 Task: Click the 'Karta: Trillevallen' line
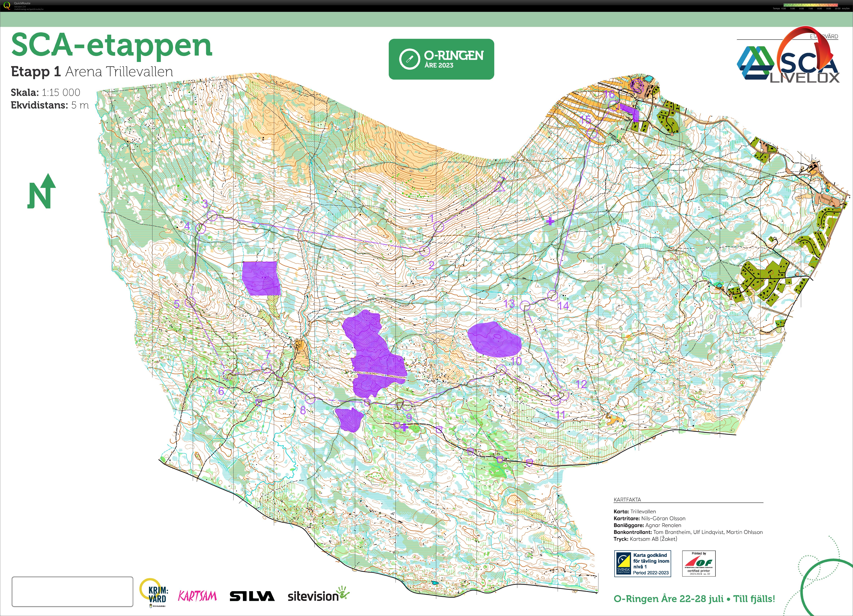pyautogui.click(x=635, y=512)
